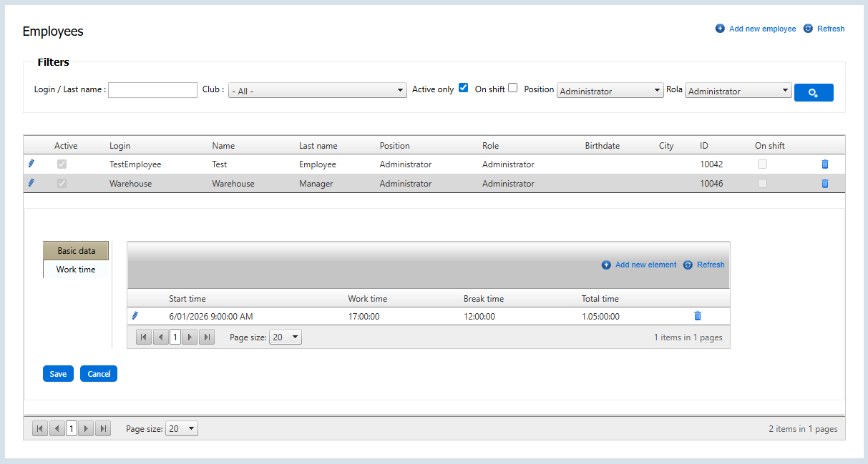The height and width of the screenshot is (464, 868).
Task: Edit the 6/01/2026 work time entry
Action: tap(135, 315)
